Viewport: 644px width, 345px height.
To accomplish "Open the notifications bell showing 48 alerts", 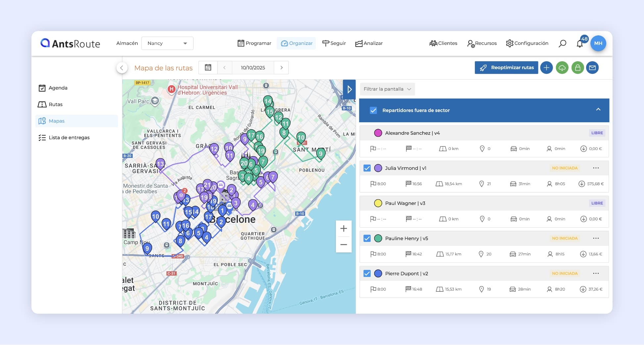I will point(580,43).
